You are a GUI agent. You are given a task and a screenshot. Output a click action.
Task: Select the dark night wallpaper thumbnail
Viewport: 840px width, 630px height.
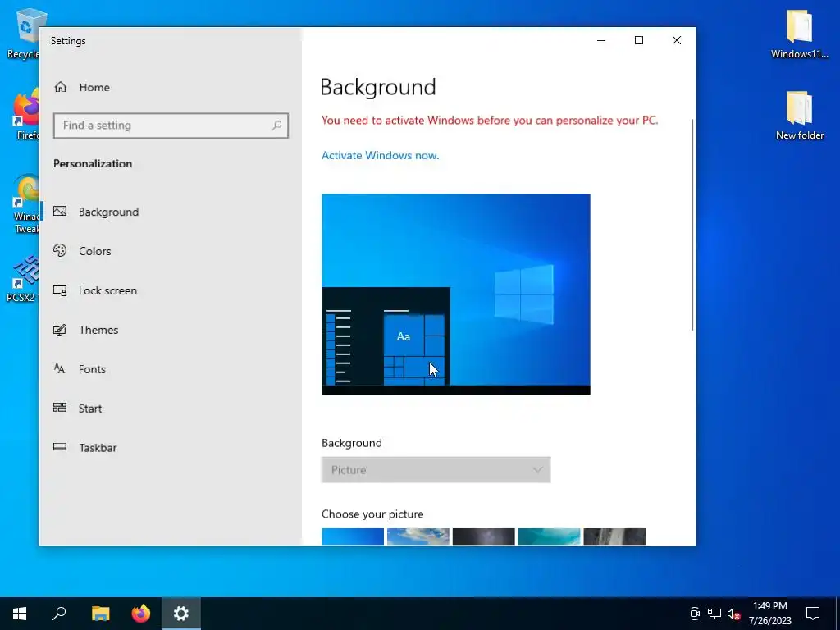(x=484, y=536)
